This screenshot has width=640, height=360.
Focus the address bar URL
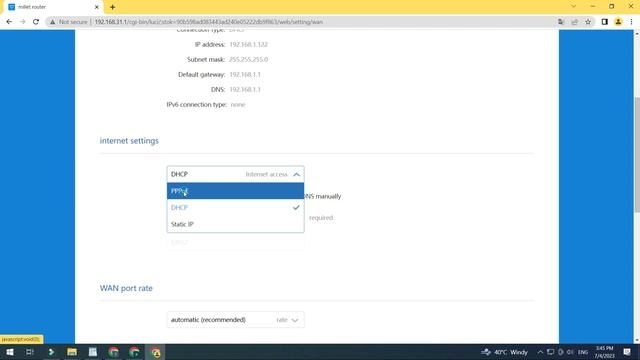pos(209,22)
